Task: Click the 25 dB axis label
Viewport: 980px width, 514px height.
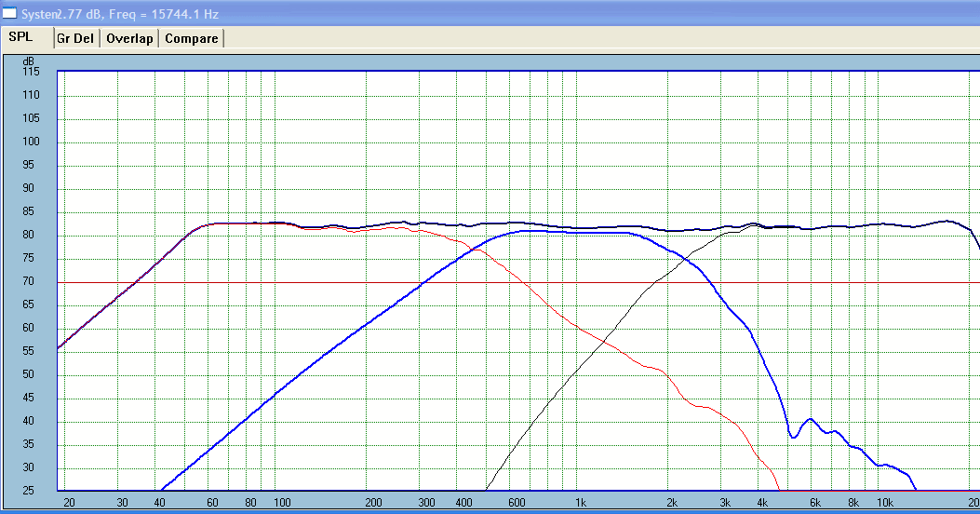Action: [x=28, y=491]
